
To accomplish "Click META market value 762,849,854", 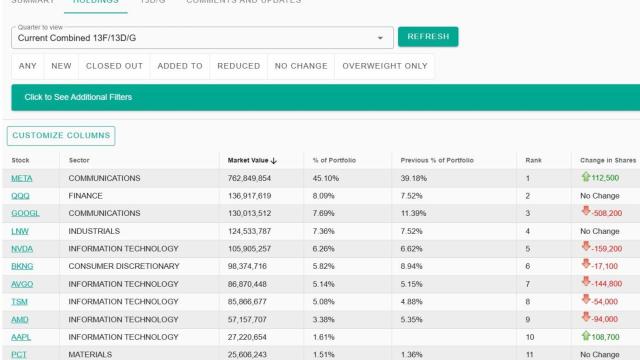I will pos(249,178).
